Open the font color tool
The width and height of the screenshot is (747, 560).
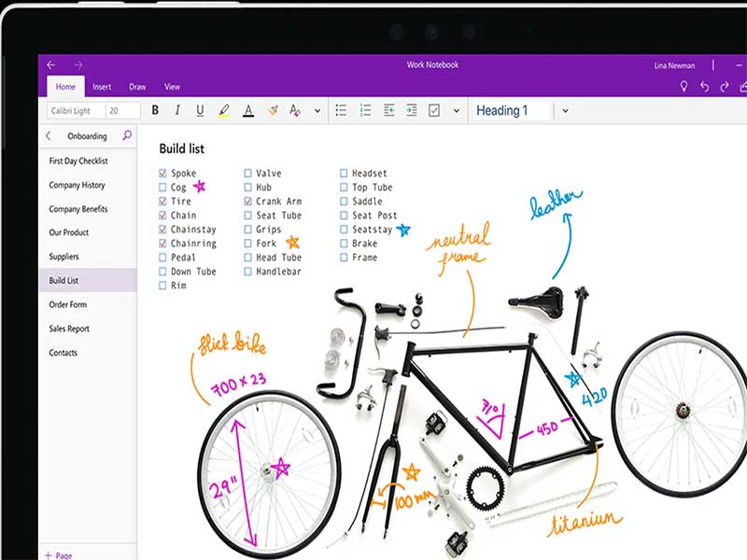[x=247, y=110]
